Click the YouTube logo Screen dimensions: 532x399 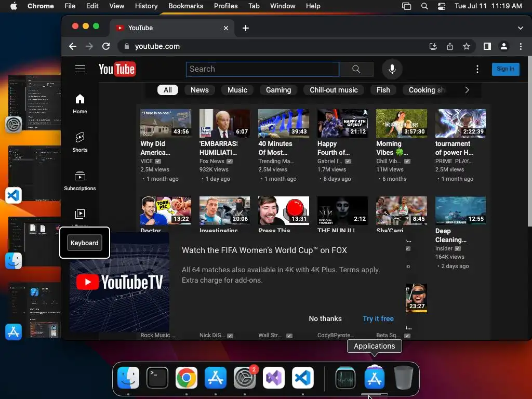coord(117,69)
